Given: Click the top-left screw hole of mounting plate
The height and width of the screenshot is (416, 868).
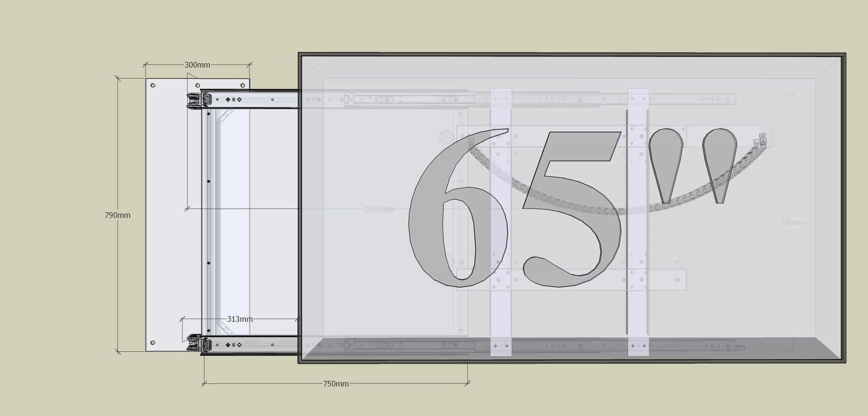Looking at the screenshot, I should click(153, 85).
